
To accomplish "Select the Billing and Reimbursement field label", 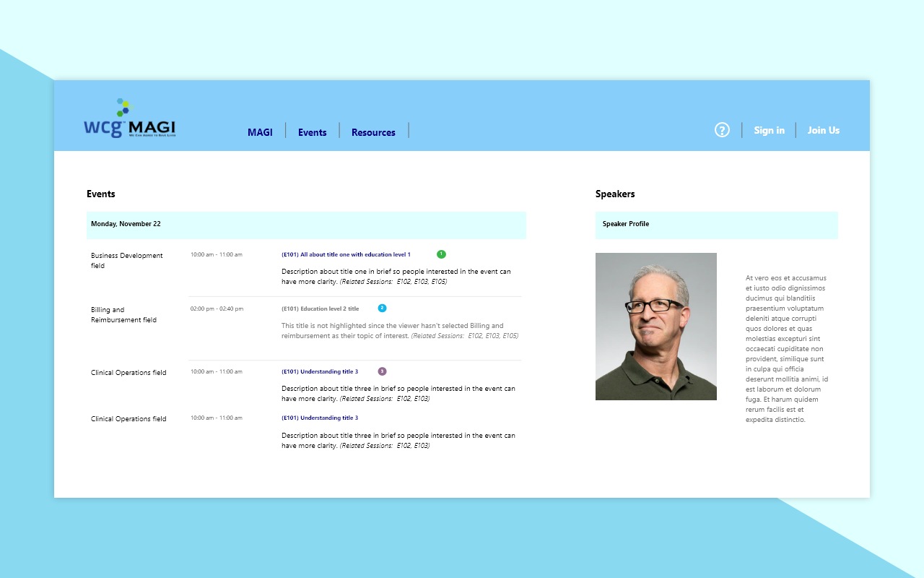I will coord(123,314).
